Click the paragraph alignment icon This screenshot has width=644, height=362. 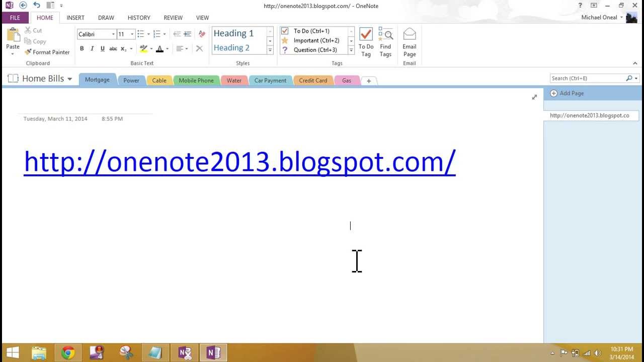point(180,49)
